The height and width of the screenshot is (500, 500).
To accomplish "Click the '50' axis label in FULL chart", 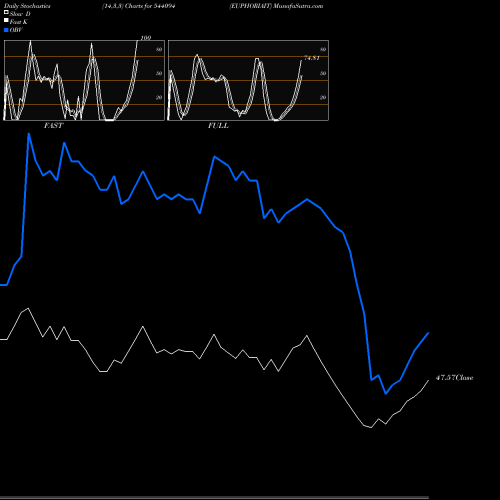I will 323,73.
